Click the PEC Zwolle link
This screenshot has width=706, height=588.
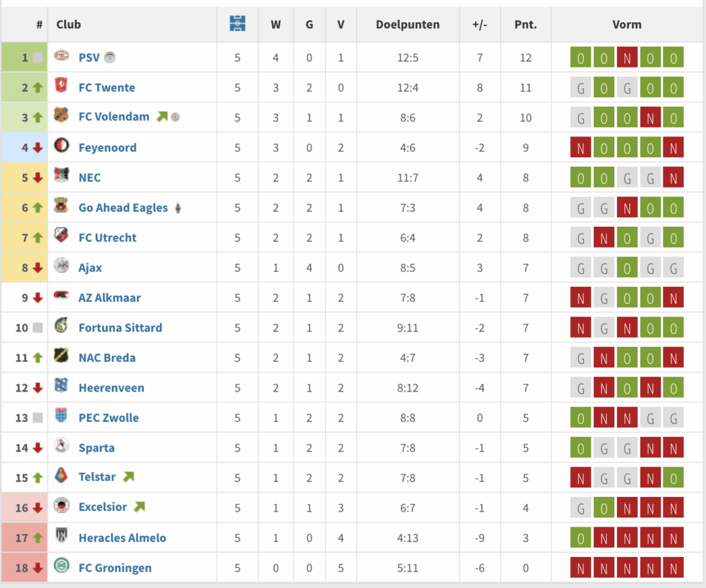[108, 418]
